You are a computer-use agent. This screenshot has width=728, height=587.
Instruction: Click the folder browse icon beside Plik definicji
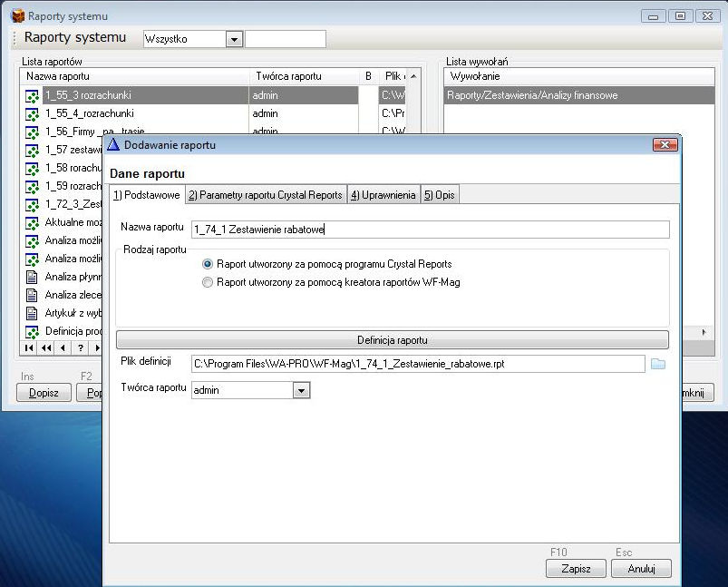coord(658,364)
